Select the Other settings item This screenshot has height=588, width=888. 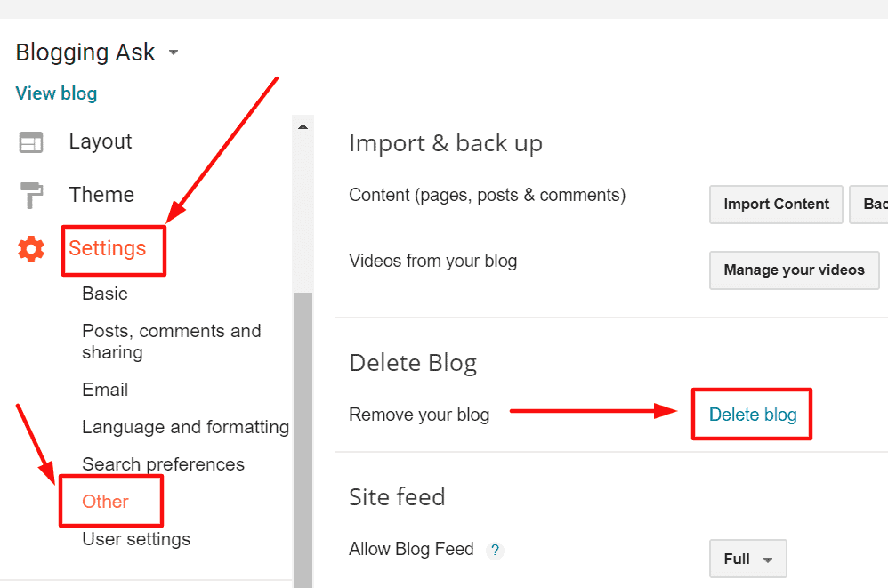[105, 502]
